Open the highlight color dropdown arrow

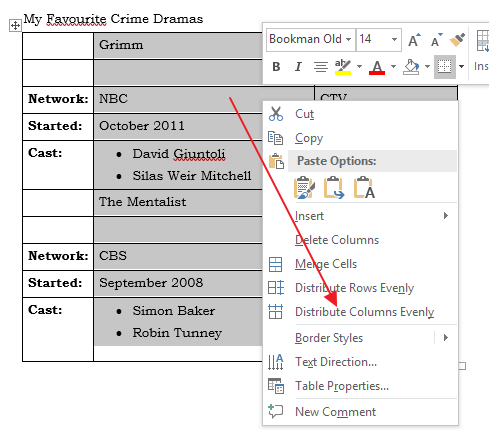(359, 67)
